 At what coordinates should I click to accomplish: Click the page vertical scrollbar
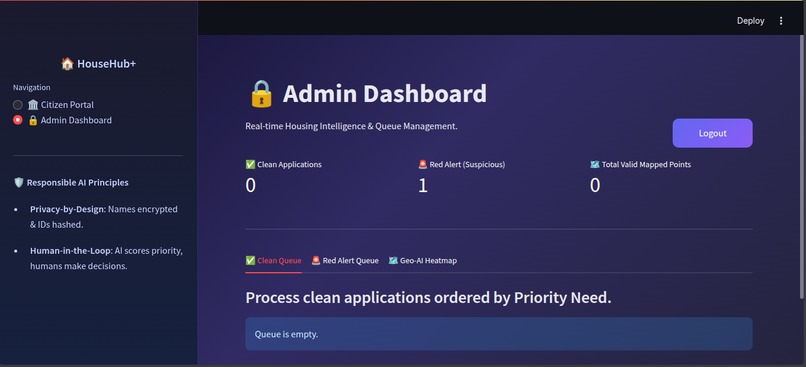tap(802, 167)
